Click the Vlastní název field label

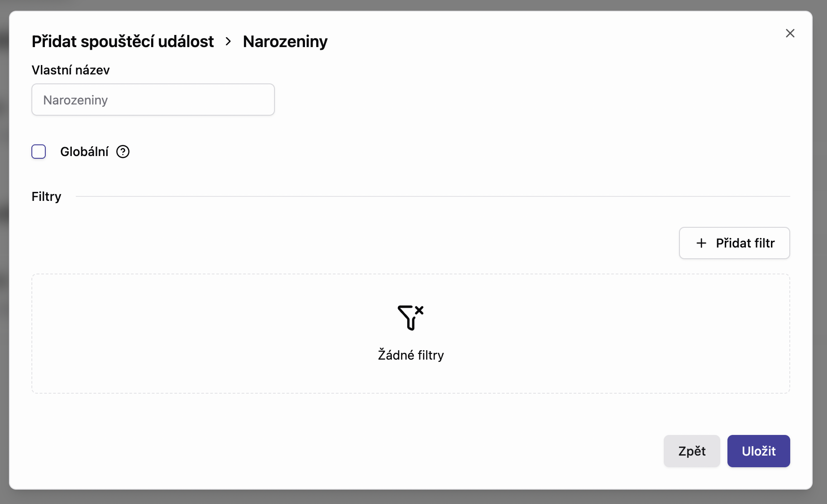pos(70,70)
